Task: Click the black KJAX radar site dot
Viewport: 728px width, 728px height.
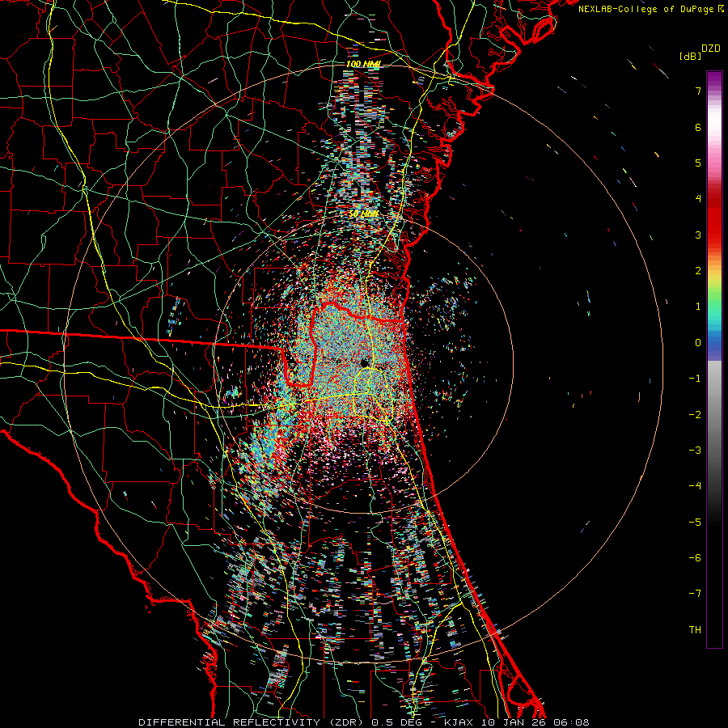Action: [365, 362]
